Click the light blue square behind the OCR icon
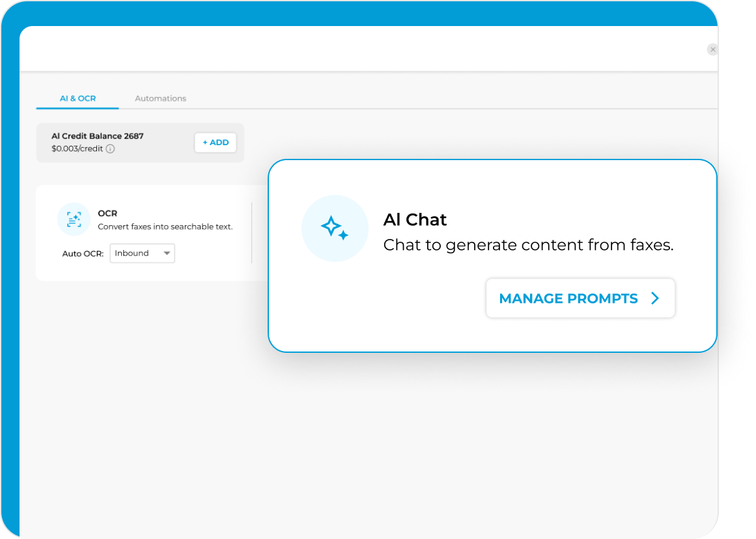Screen dimensions: 756x539 74,219
